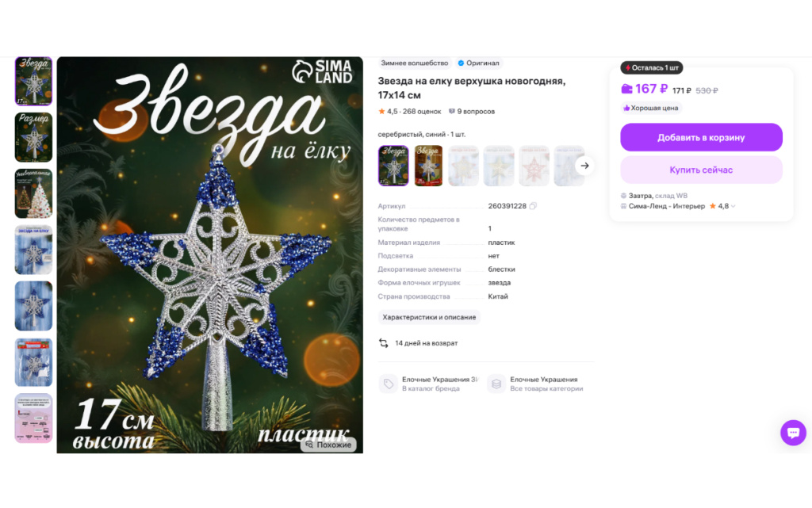The image size is (812, 508).
Task: Select the silver-blue star variant swatch
Action: pos(393,166)
